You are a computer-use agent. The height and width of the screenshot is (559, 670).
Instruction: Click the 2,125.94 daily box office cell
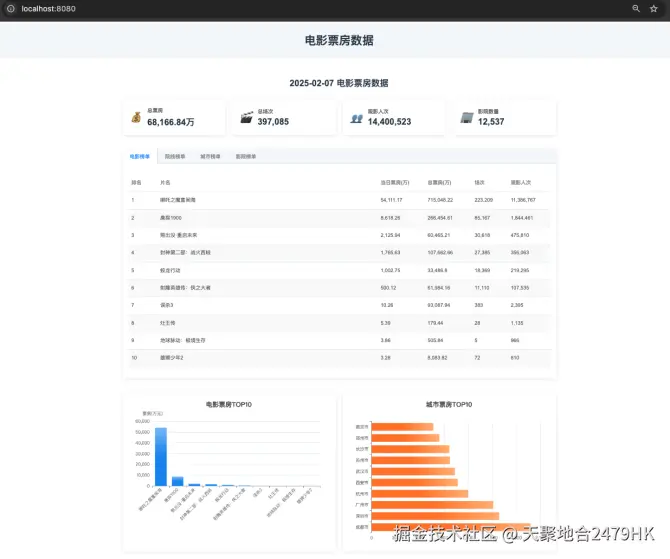[390, 235]
